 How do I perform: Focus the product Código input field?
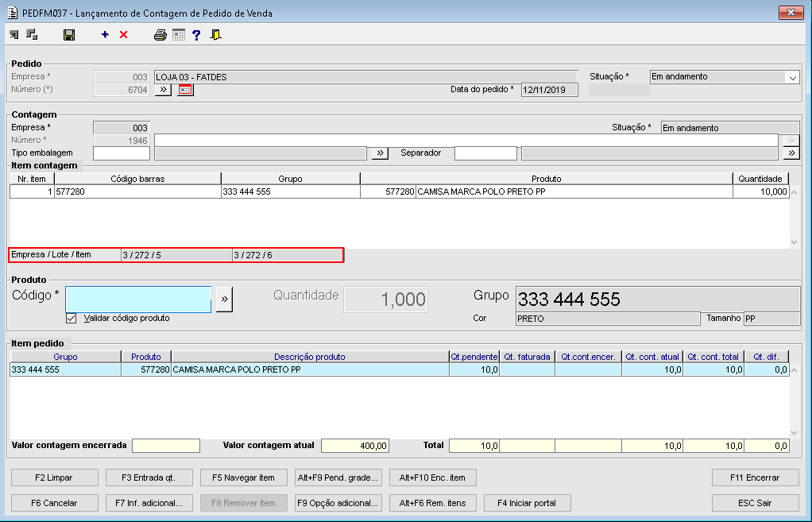click(138, 300)
